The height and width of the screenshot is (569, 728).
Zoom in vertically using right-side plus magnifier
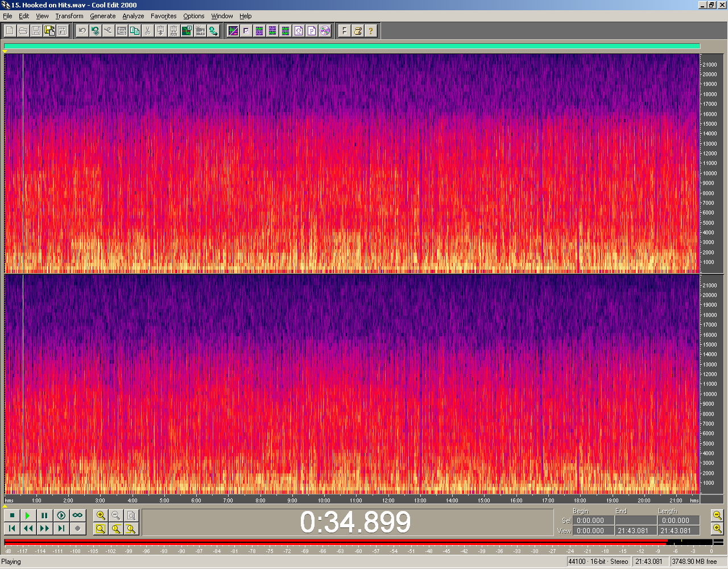[718, 529]
